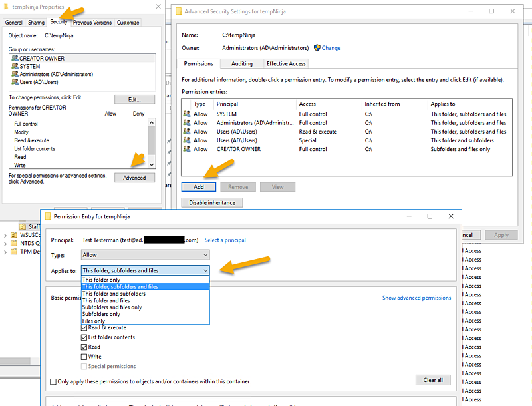Click the Administrators entry icon in Permission entries

pyautogui.click(x=188, y=122)
